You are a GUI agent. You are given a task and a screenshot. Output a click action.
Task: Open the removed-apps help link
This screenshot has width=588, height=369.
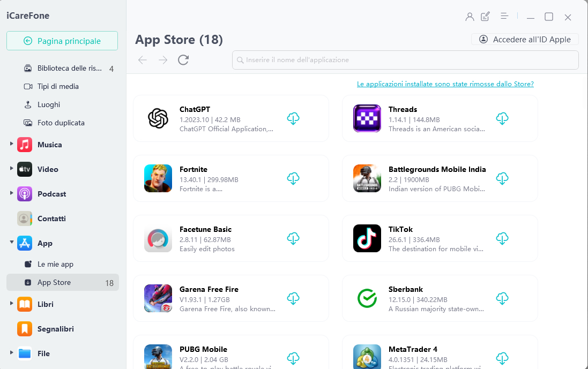click(x=445, y=84)
